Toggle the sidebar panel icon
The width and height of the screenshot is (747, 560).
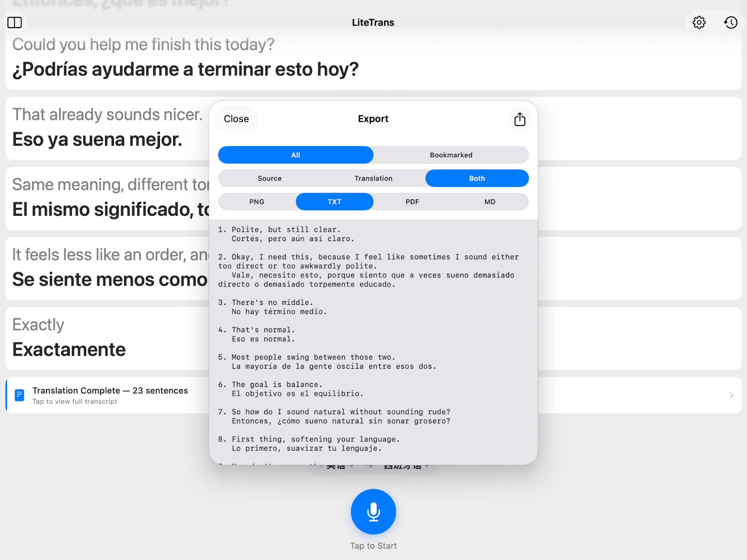tap(14, 23)
